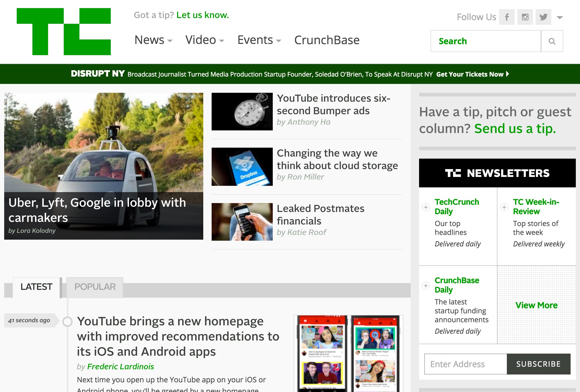The height and width of the screenshot is (392, 580).
Task: Focus the Search input field
Action: 486,41
